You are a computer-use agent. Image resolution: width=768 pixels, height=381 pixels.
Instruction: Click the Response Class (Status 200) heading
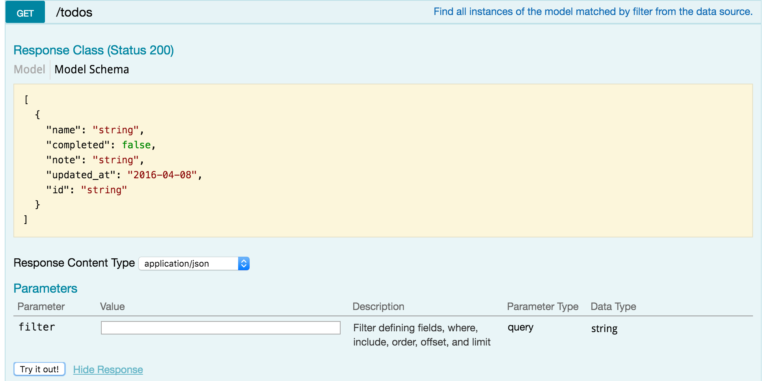pyautogui.click(x=94, y=50)
